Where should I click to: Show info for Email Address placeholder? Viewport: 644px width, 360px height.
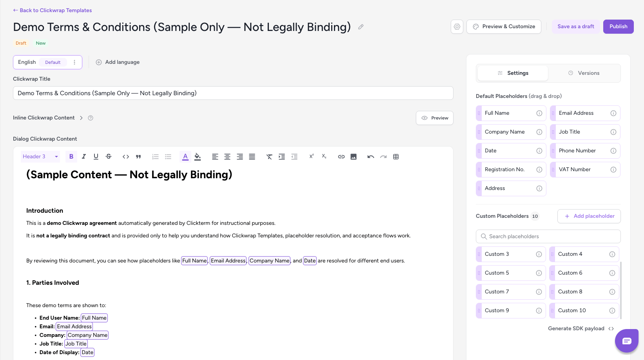pos(613,113)
